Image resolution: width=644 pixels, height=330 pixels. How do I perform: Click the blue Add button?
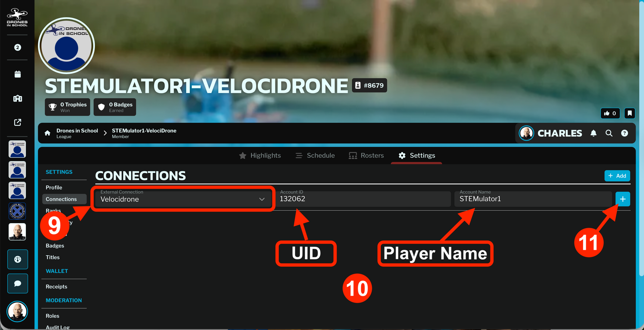tap(617, 176)
